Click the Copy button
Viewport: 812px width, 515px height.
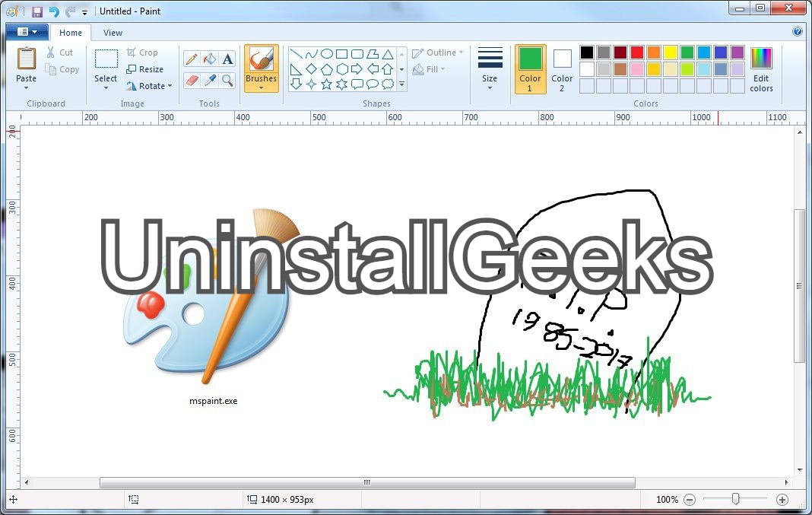click(62, 69)
